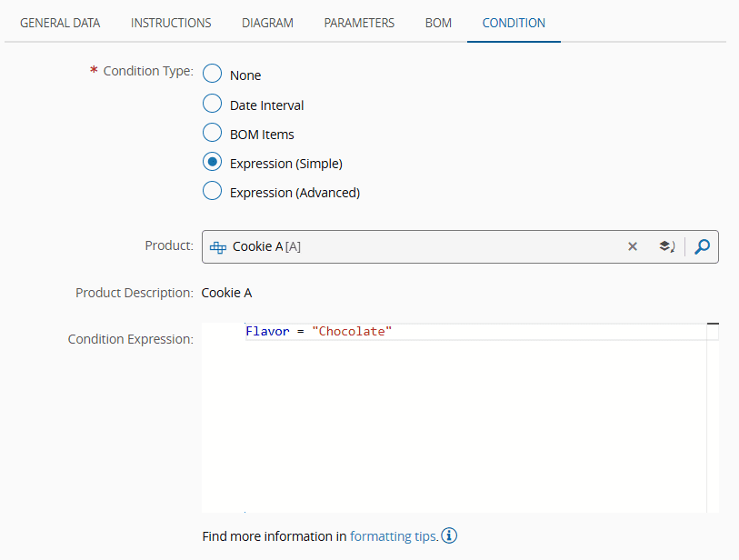Image resolution: width=739 pixels, height=560 pixels.
Task: Open product search with the magnifier icon
Action: coord(702,246)
